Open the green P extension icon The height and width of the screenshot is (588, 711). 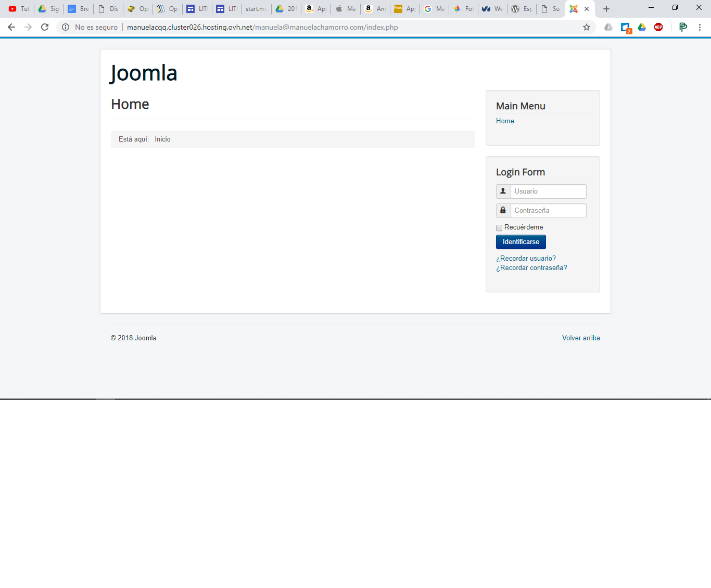click(x=683, y=27)
